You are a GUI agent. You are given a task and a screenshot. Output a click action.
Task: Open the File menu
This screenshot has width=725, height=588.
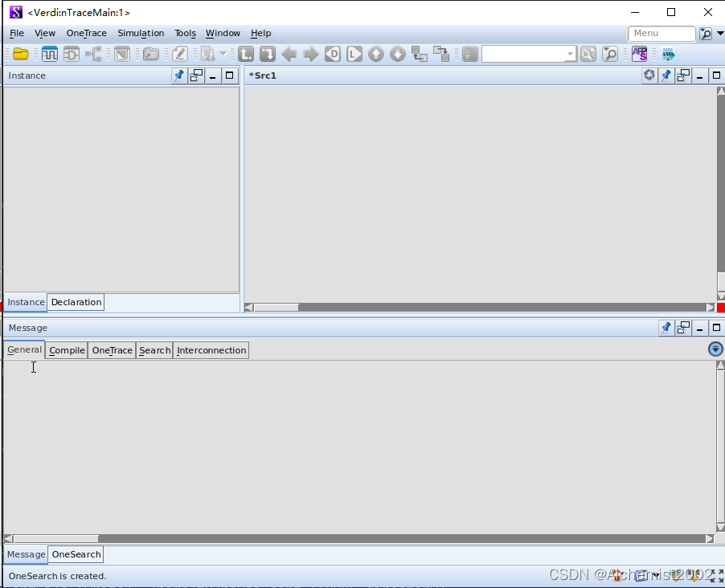click(x=17, y=33)
